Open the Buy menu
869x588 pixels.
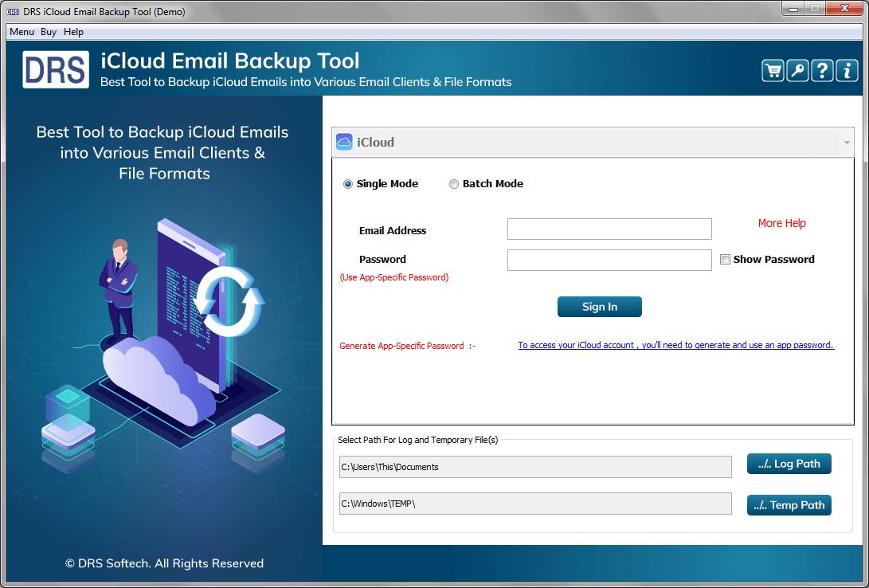pyautogui.click(x=48, y=32)
